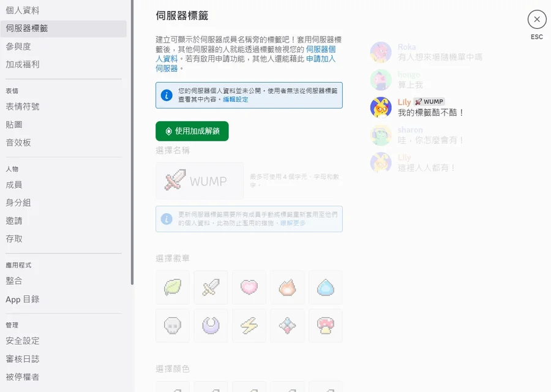Click hongo's avatar in preview

coord(381,80)
